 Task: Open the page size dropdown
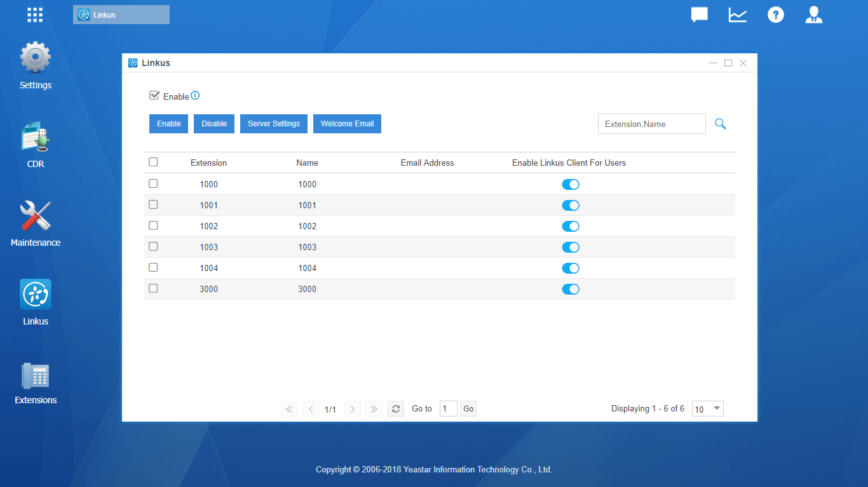(707, 409)
